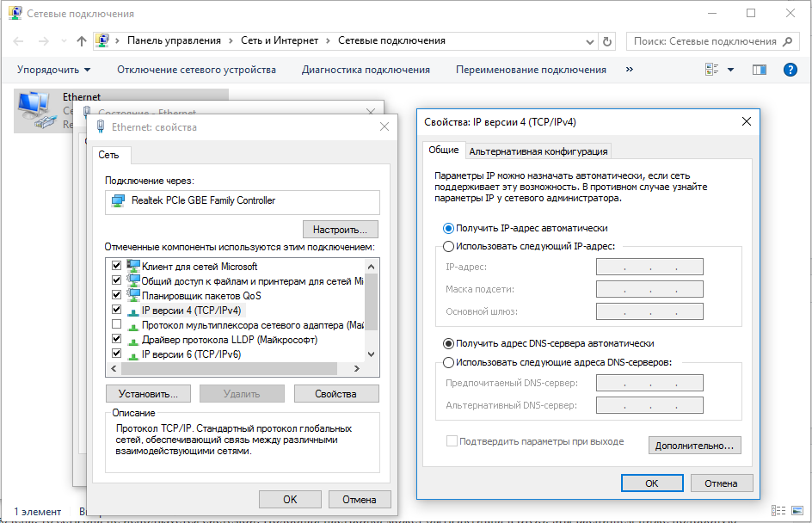The height and width of the screenshot is (523, 812).
Task: Click the Forward arrow in Explorer window
Action: pyautogui.click(x=44, y=41)
